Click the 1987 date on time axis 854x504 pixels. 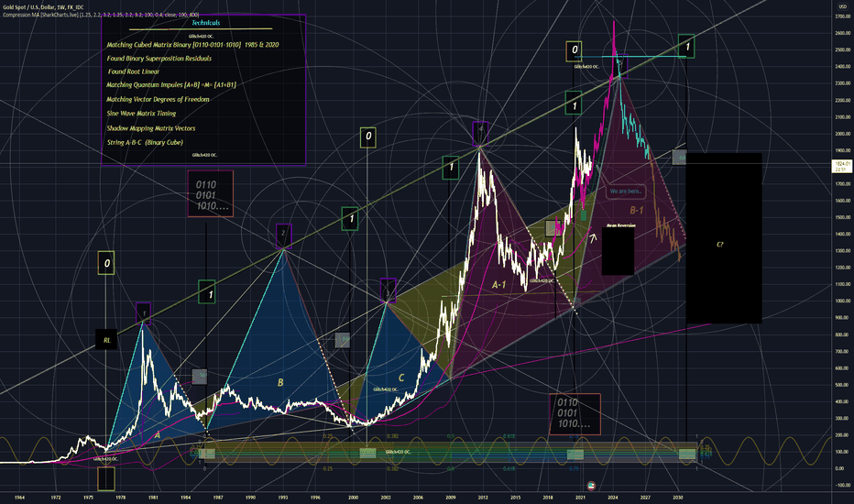pos(218,498)
